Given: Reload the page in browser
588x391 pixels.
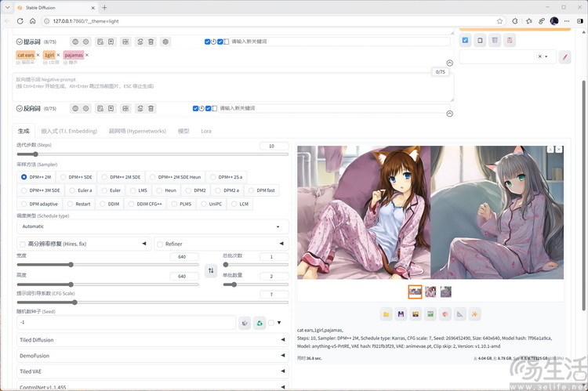Looking at the screenshot, I should pos(20,21).
